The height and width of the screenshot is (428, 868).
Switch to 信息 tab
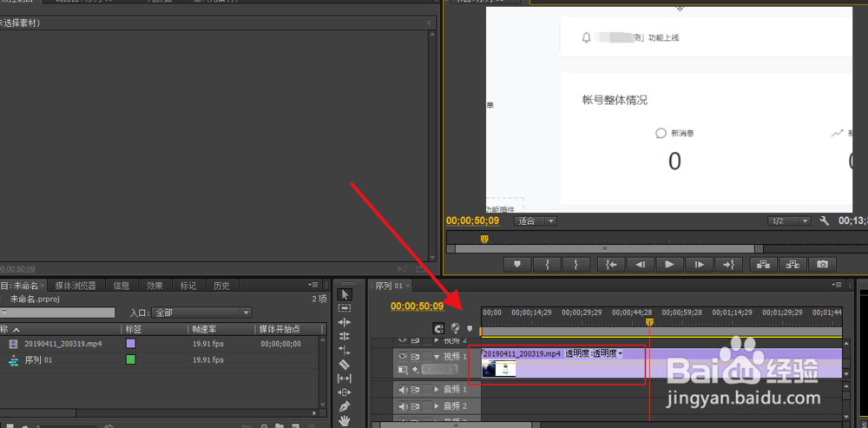pos(122,286)
